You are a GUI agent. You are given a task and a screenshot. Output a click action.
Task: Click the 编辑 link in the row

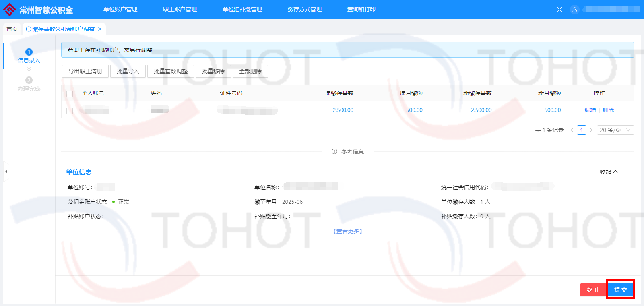[x=590, y=110]
